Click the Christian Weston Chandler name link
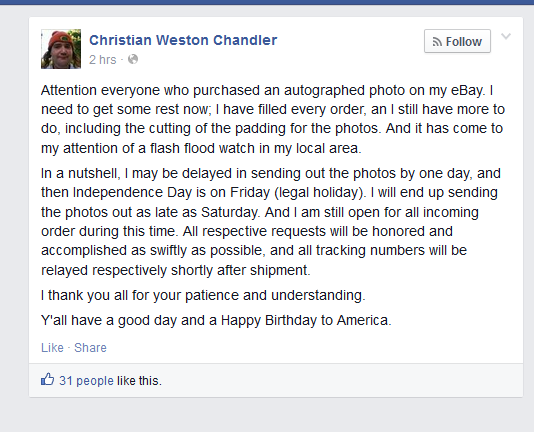The image size is (534, 432). click(183, 40)
